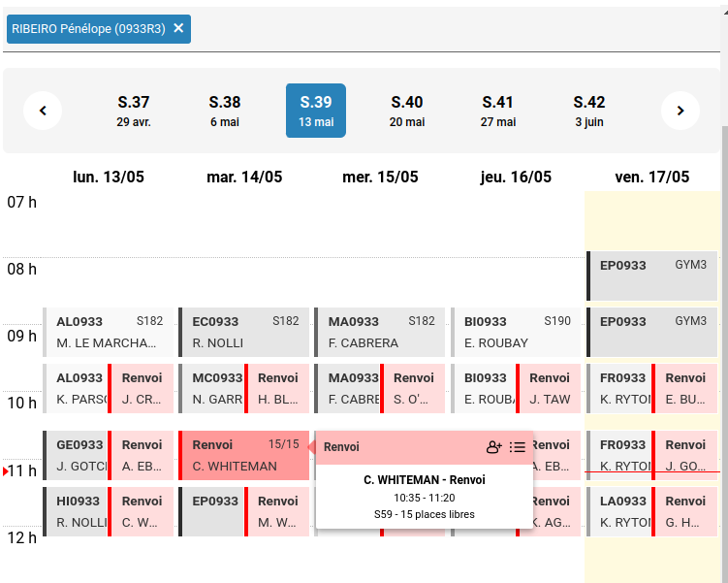Click the red current-time marker at 11 h
Screen dimensions: 728x583
(6, 471)
